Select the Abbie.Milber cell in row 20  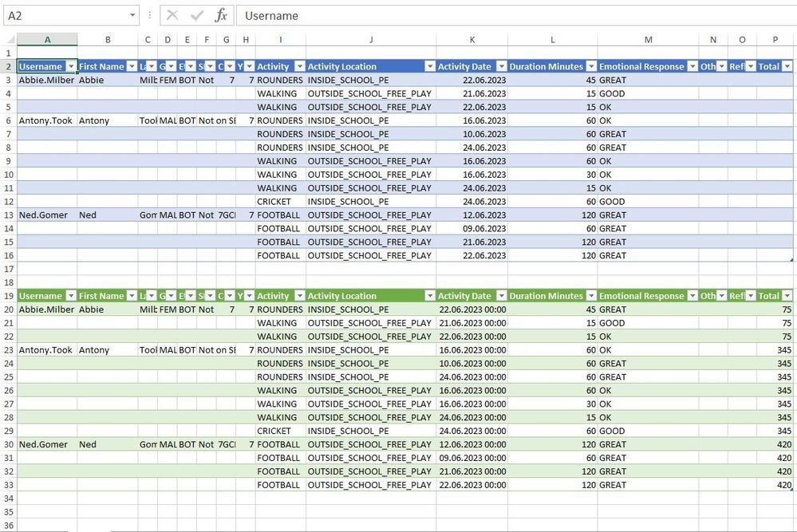pos(47,309)
